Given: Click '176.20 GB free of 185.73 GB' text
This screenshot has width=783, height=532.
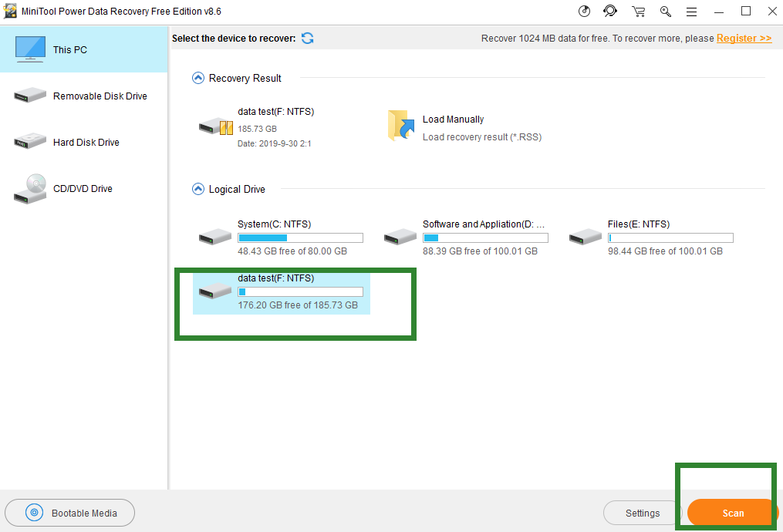Looking at the screenshot, I should 298,305.
